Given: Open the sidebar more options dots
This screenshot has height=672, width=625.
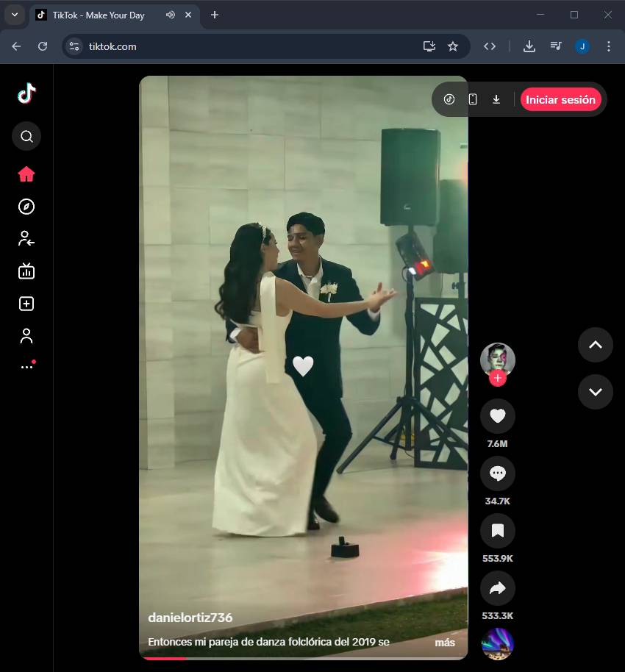Looking at the screenshot, I should (26, 366).
